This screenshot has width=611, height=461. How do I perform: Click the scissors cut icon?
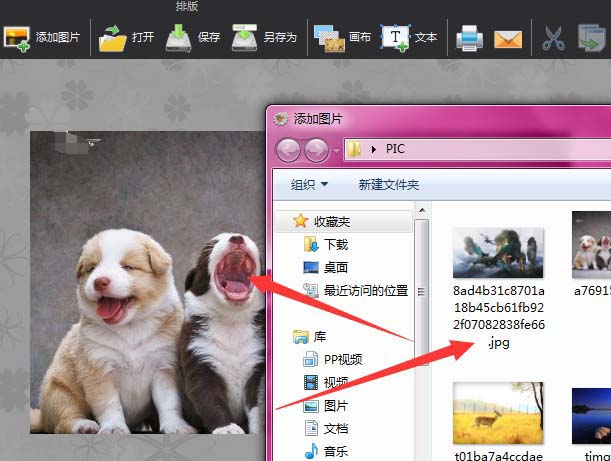553,38
